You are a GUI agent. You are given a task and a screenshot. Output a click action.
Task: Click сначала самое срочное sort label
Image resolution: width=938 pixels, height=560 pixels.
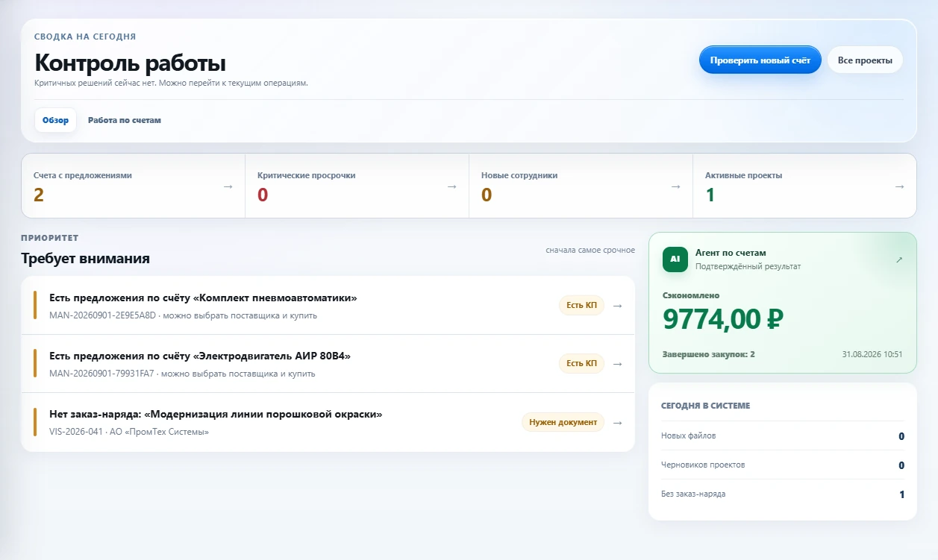[x=590, y=251]
